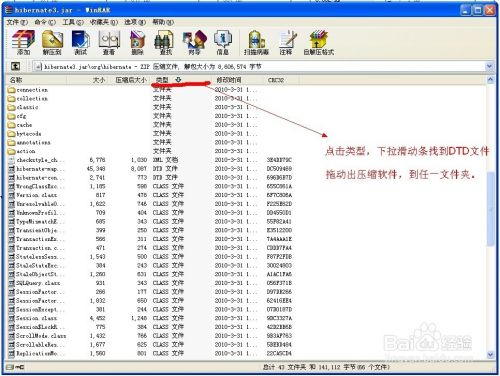Click the folder icon of bytecode

(x=11, y=134)
